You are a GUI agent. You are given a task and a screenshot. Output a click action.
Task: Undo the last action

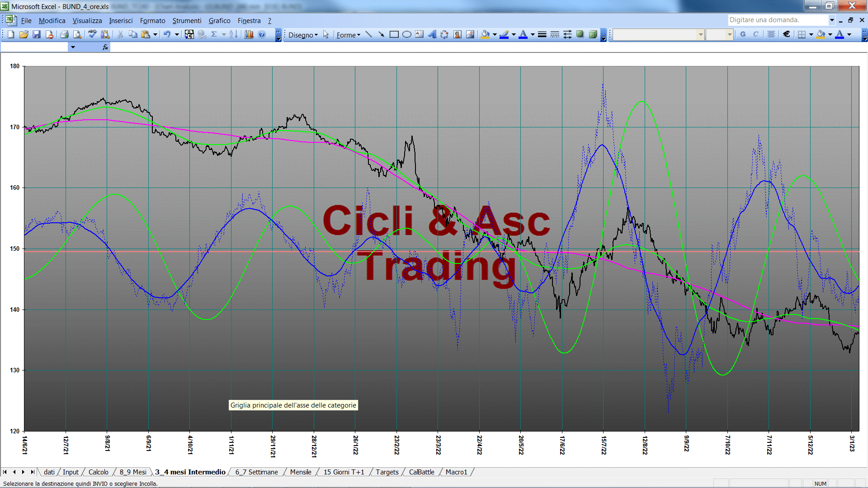click(x=167, y=34)
